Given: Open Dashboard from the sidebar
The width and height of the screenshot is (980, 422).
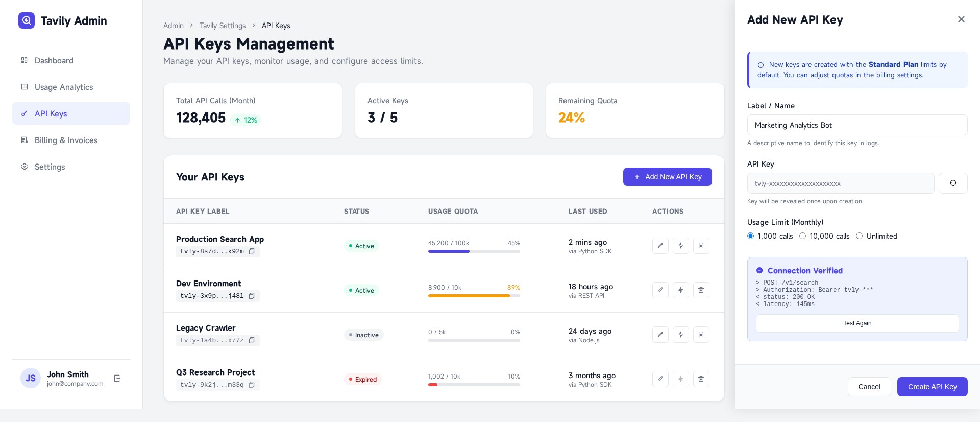Looking at the screenshot, I should (54, 61).
